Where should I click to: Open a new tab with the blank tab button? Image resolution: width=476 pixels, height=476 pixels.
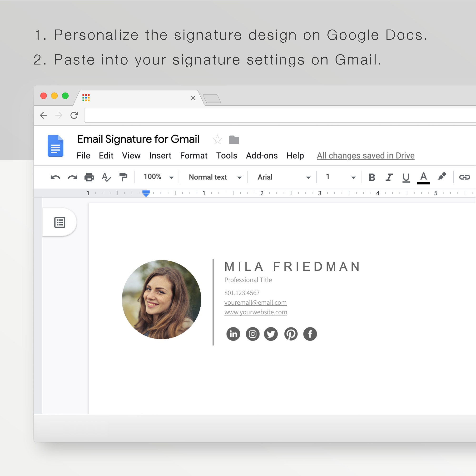(x=212, y=99)
